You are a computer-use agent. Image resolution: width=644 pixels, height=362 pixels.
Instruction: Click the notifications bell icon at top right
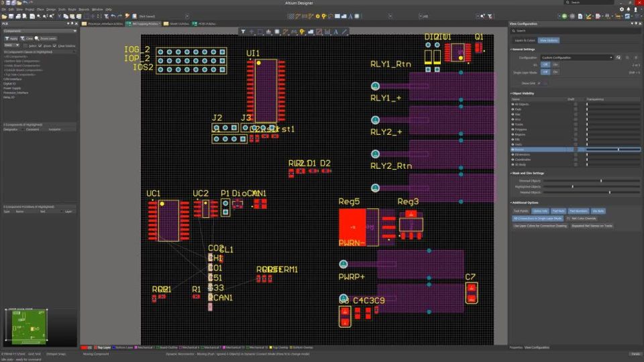pyautogui.click(x=629, y=9)
